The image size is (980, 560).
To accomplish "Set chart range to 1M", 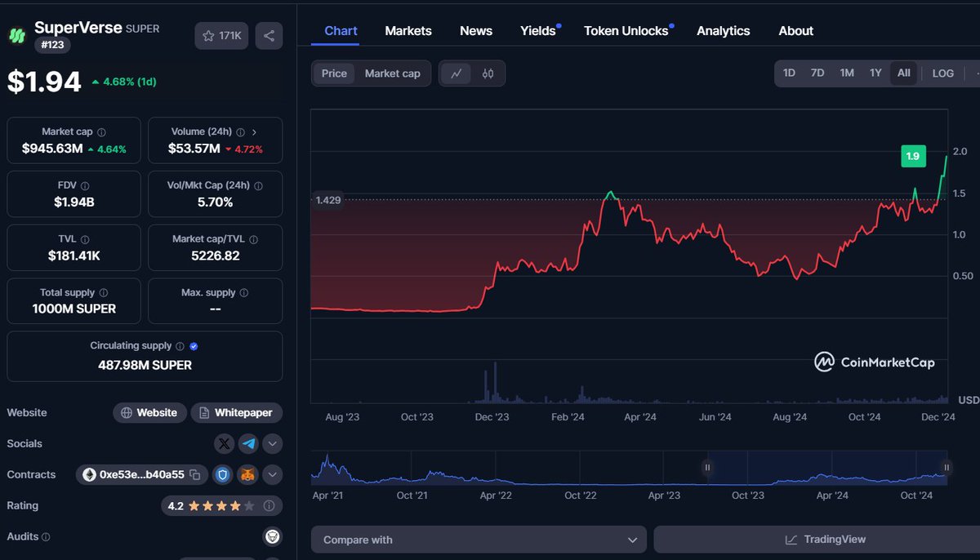I will click(x=847, y=73).
